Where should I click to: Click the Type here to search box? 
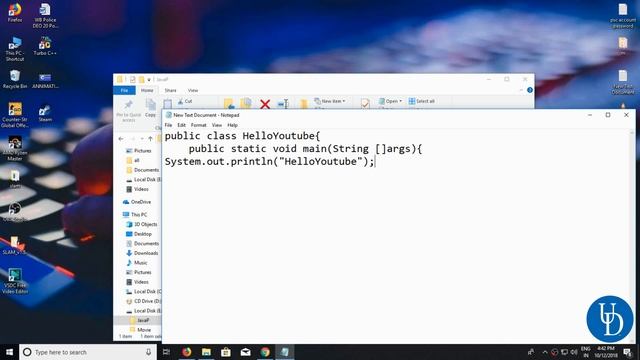(x=88, y=352)
